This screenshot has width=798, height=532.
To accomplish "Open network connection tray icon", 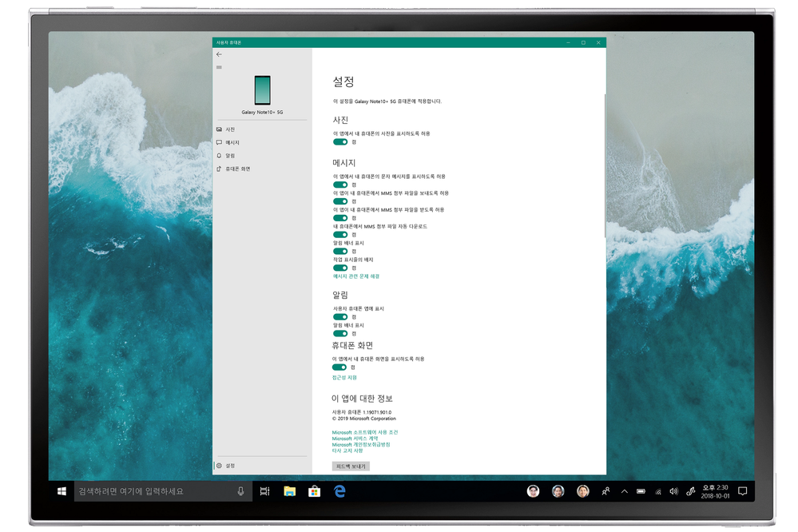I will coord(658,491).
